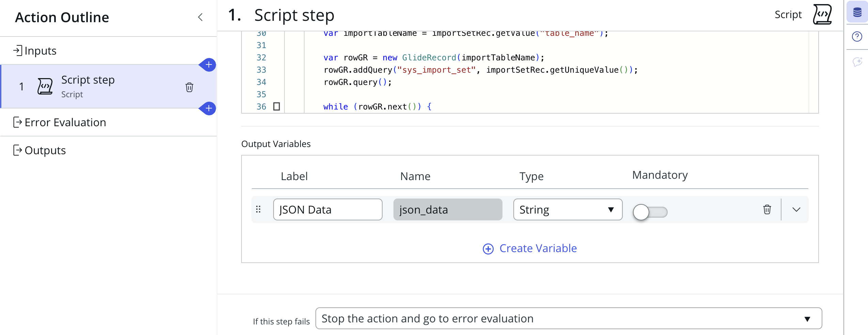The image size is (868, 335).
Task: Collapse the Action Outline panel
Action: [200, 17]
